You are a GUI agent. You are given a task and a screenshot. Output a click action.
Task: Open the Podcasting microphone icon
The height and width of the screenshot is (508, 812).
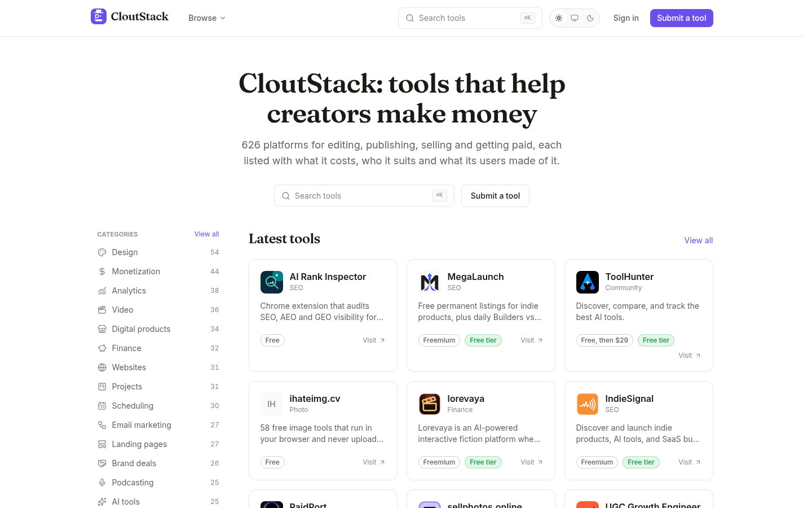tap(102, 483)
